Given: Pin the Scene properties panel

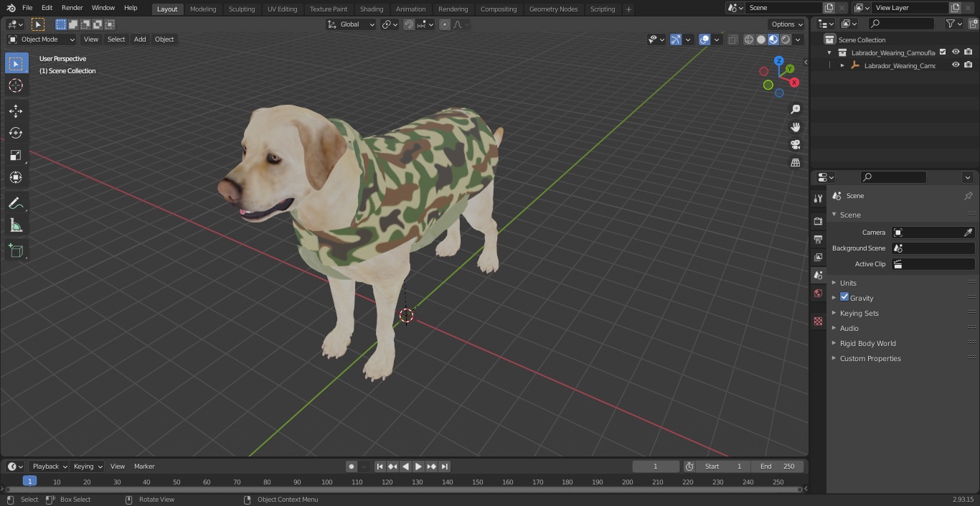Looking at the screenshot, I should [x=968, y=196].
